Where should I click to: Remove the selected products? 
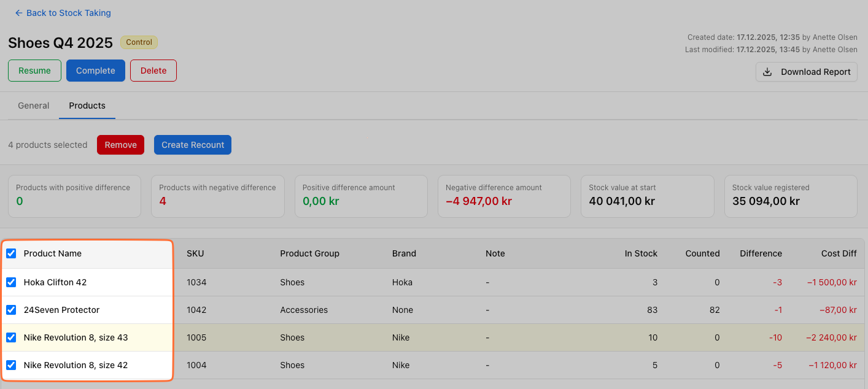pos(120,145)
